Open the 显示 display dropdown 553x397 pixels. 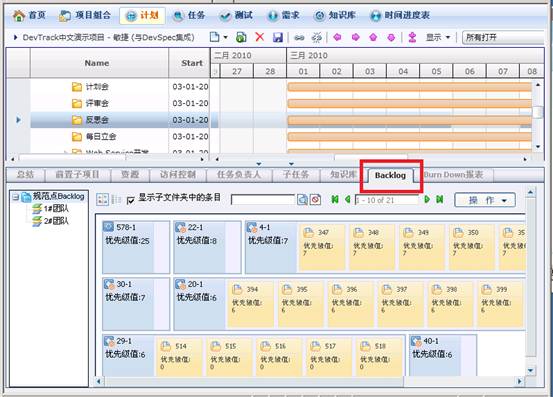(438, 37)
